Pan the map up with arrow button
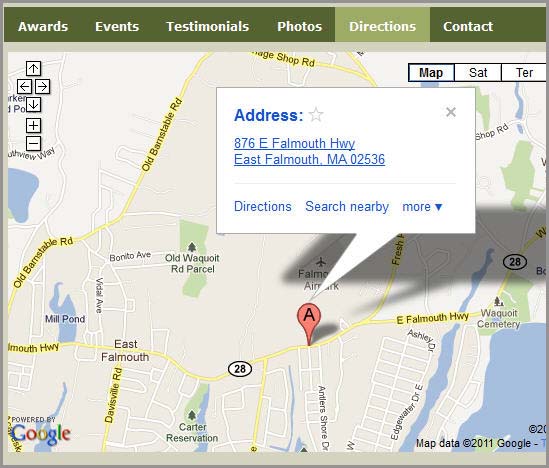This screenshot has width=549, height=468. pos(34,68)
